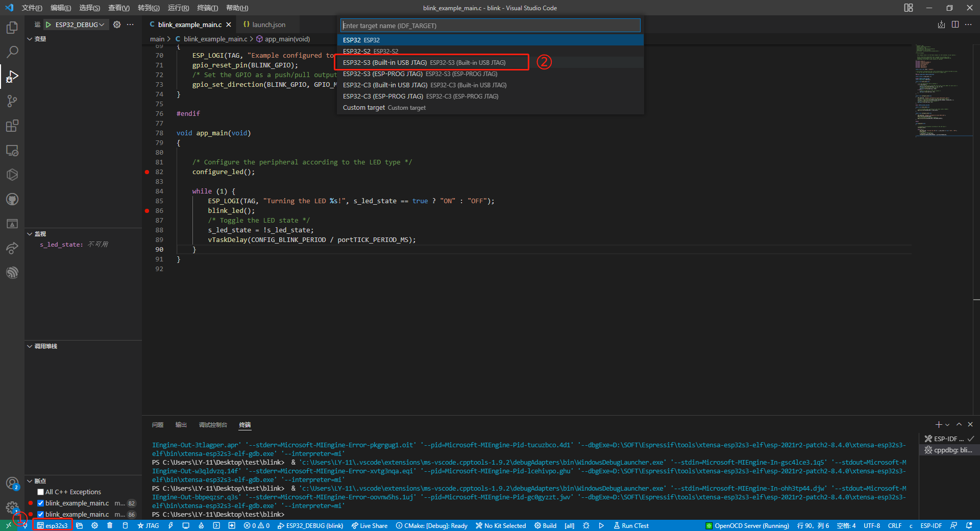Expand the main breadcrumb segment
Viewport: 980px width, 531px height.
[x=157, y=39]
